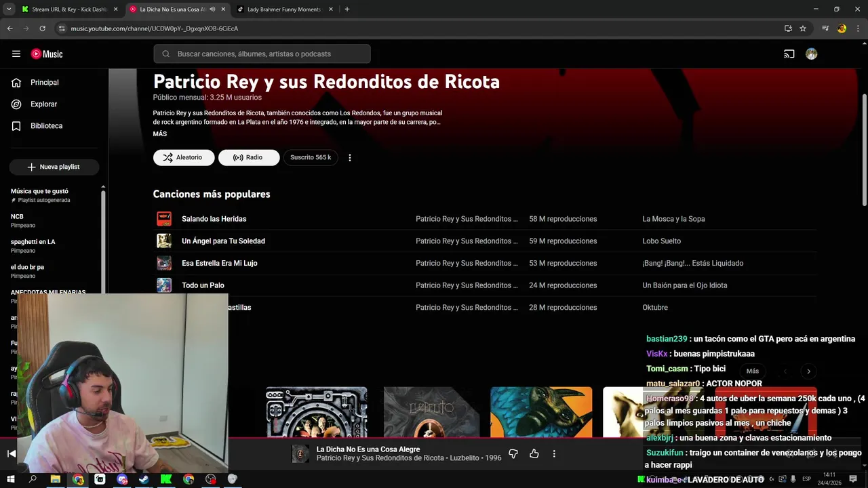Click the YouTube Music logo
The width and height of the screenshot is (868, 488).
[x=47, y=54]
